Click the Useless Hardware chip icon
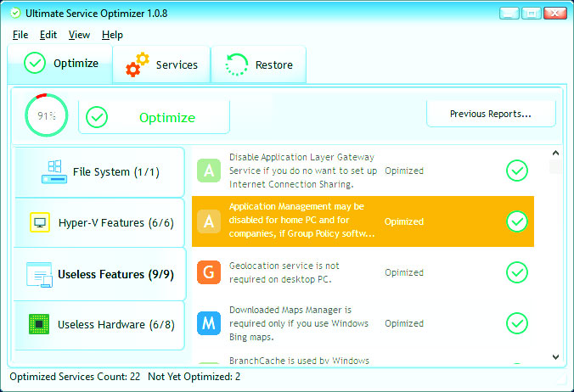This screenshot has height=392, width=574. coord(39,324)
